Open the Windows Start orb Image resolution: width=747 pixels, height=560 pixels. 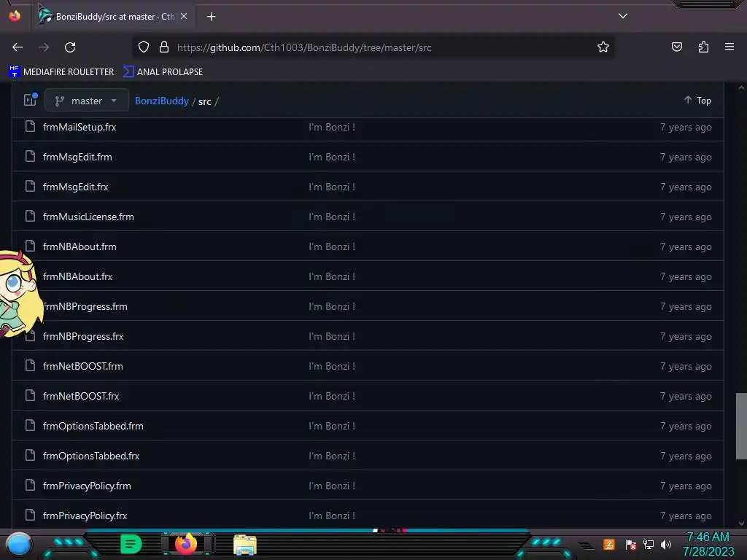[x=19, y=545]
